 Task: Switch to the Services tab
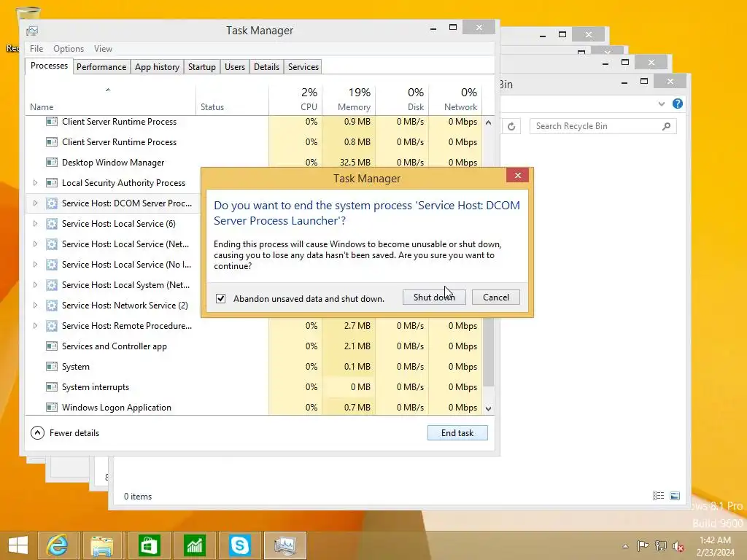[303, 66]
